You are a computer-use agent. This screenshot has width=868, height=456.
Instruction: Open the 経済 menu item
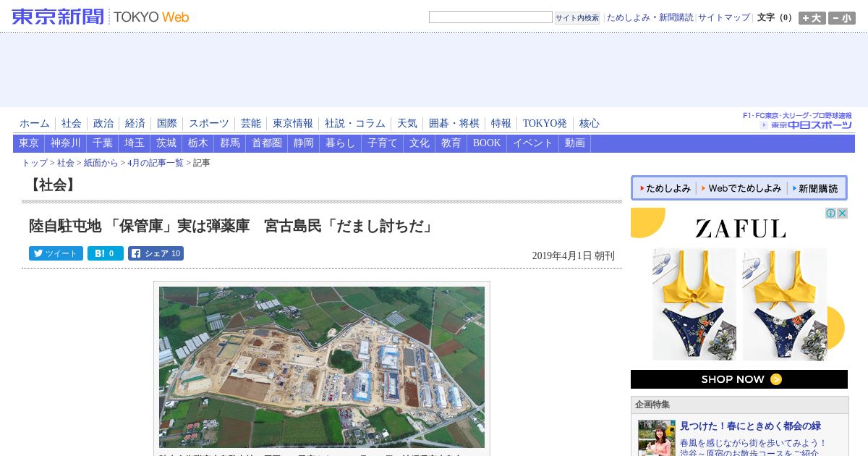click(135, 124)
